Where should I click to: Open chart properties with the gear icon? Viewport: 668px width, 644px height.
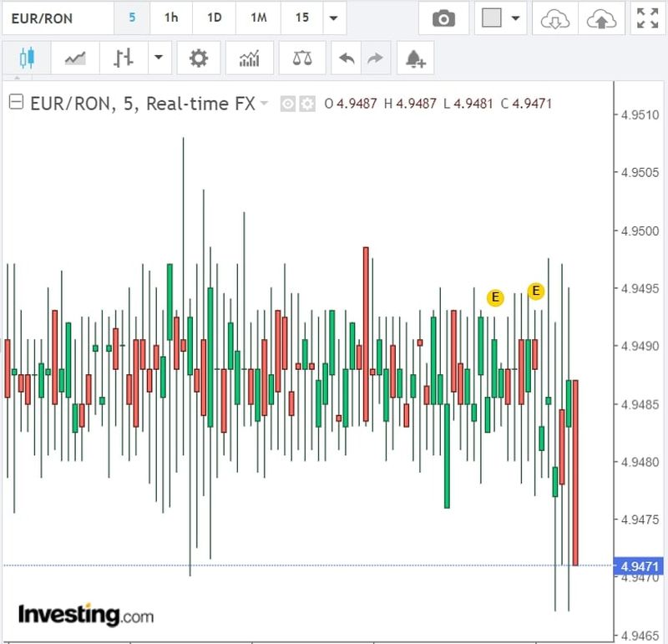click(198, 58)
